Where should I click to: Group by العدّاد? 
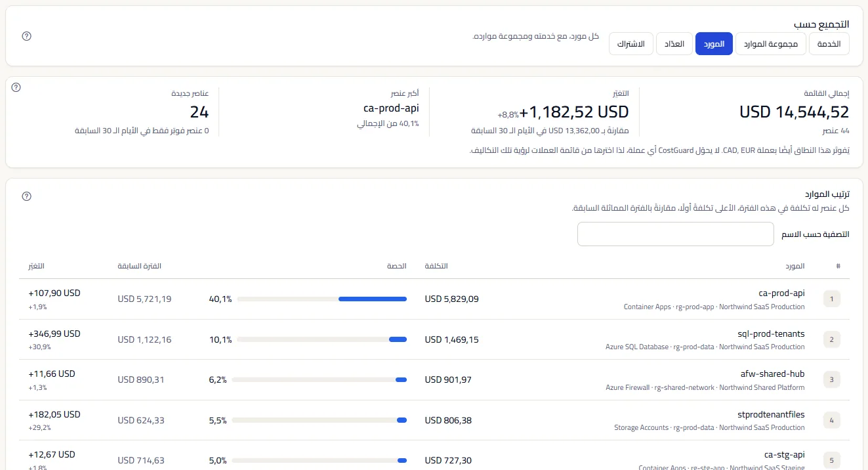[674, 44]
